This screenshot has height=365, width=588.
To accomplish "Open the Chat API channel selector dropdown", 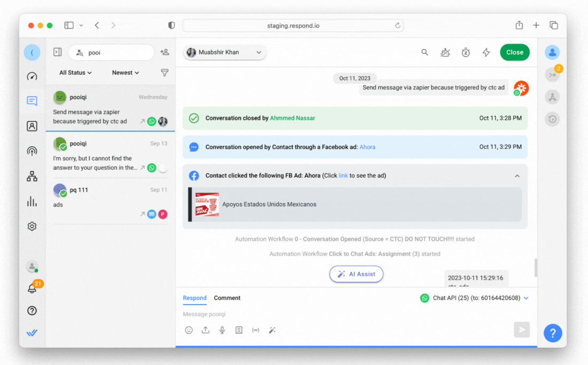I will [x=474, y=298].
